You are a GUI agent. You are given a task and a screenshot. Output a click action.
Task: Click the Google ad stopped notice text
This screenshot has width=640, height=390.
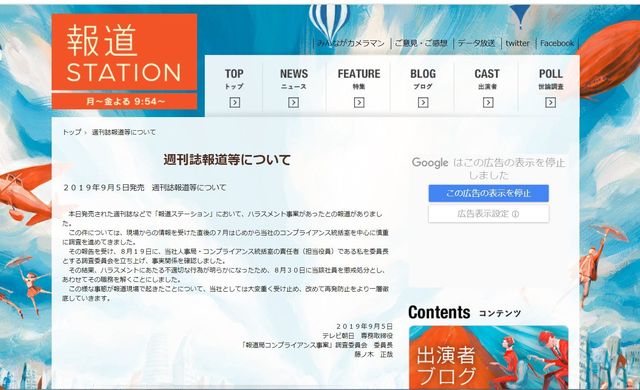pyautogui.click(x=489, y=168)
